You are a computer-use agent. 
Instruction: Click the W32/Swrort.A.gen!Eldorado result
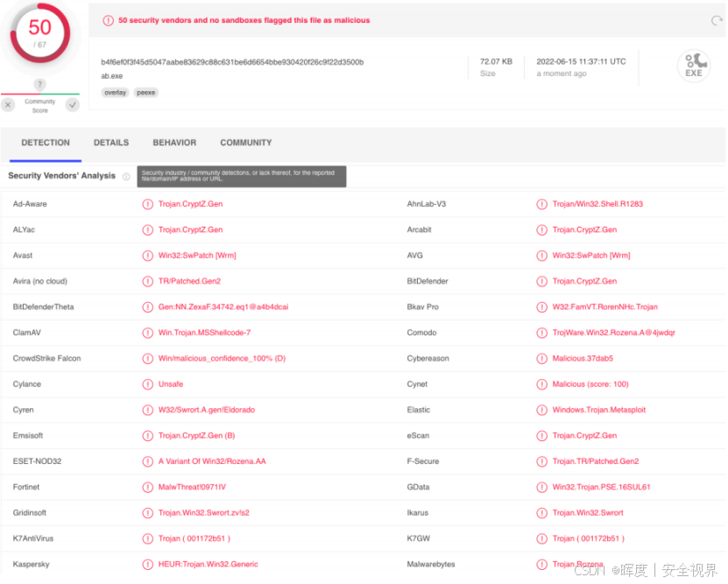pos(207,410)
